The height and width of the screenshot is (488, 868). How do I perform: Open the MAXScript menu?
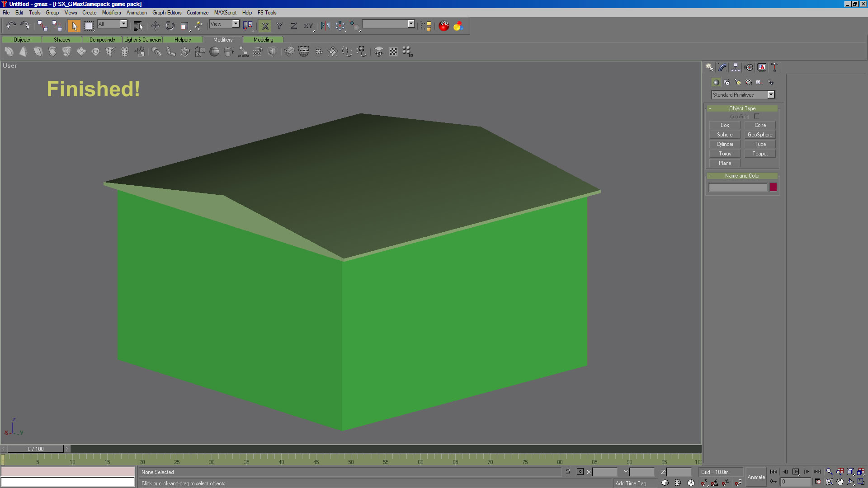[225, 13]
